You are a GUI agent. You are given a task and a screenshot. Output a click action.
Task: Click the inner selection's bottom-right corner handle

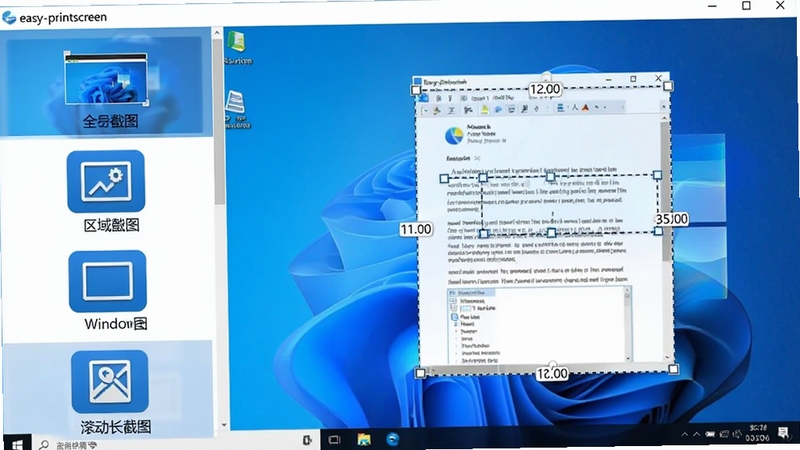click(x=659, y=231)
